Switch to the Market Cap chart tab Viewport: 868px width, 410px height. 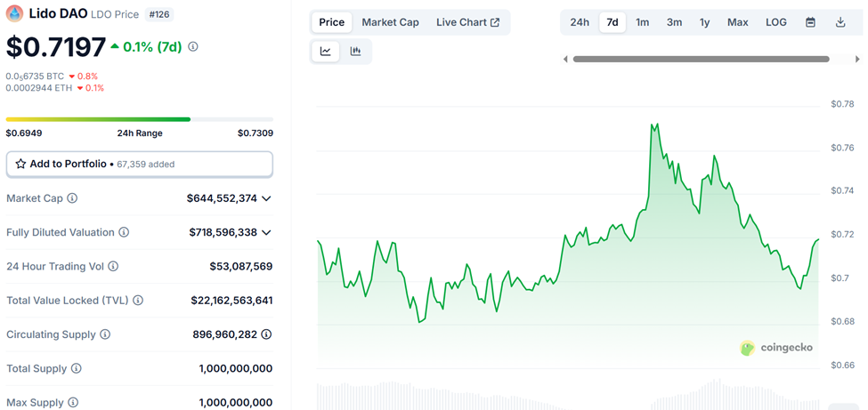click(390, 22)
